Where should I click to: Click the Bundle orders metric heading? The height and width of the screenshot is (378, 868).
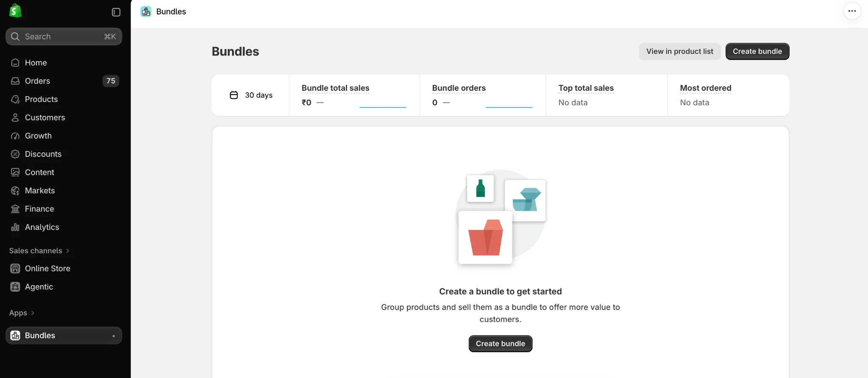(x=459, y=88)
